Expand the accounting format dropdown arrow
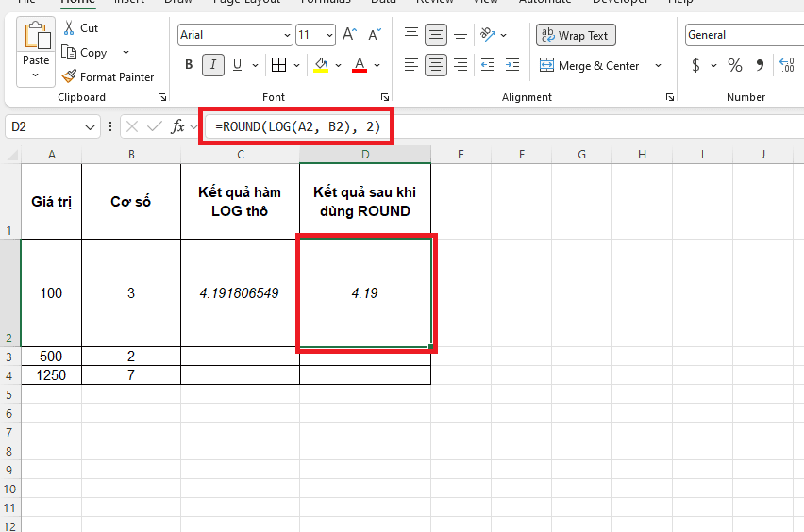The height and width of the screenshot is (532, 804). (x=713, y=65)
